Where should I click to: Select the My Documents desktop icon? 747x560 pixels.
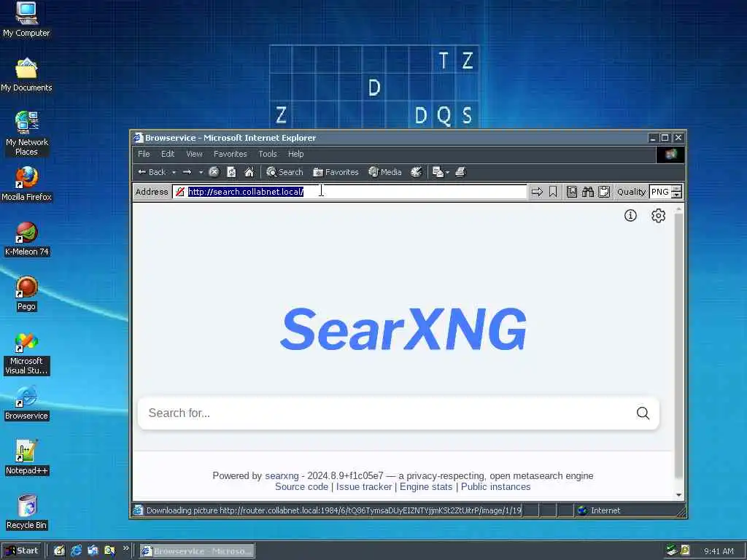click(x=26, y=75)
